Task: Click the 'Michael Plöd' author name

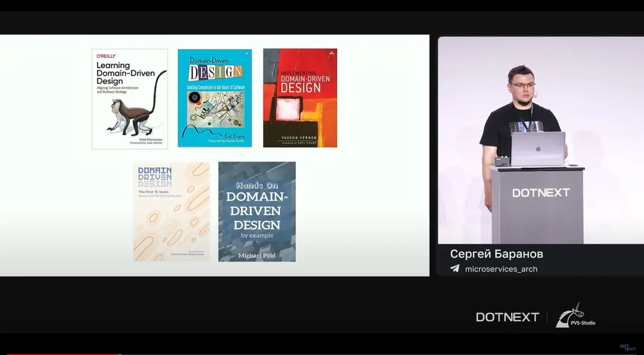Action: coord(257,256)
